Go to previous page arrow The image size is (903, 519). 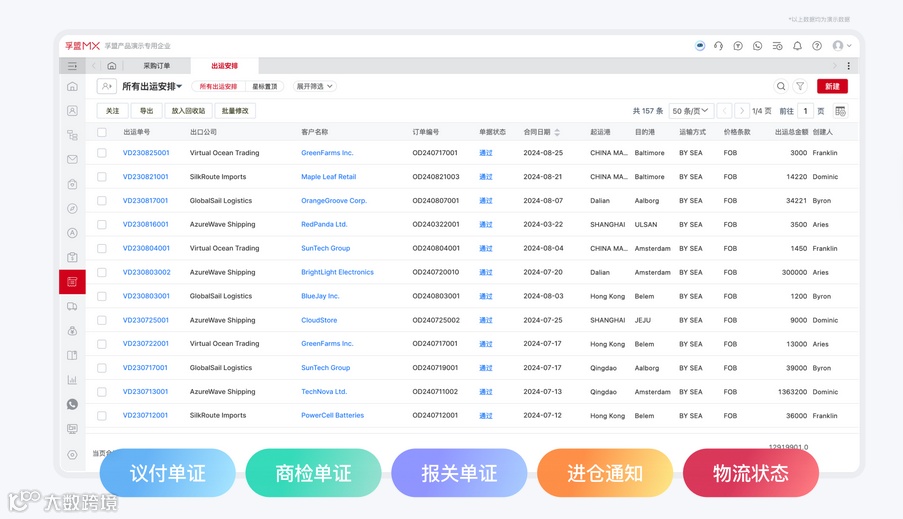[724, 111]
